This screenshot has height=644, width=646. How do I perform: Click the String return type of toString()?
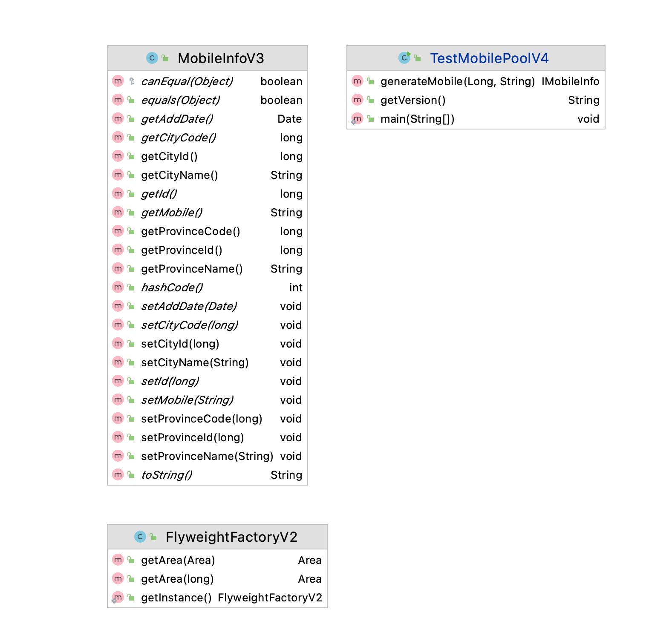[x=286, y=475]
